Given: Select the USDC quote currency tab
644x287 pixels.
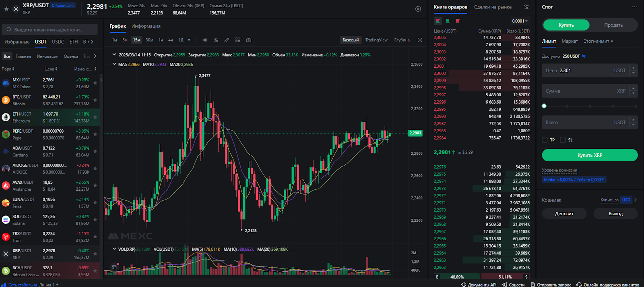Looking at the screenshot, I should [58, 42].
